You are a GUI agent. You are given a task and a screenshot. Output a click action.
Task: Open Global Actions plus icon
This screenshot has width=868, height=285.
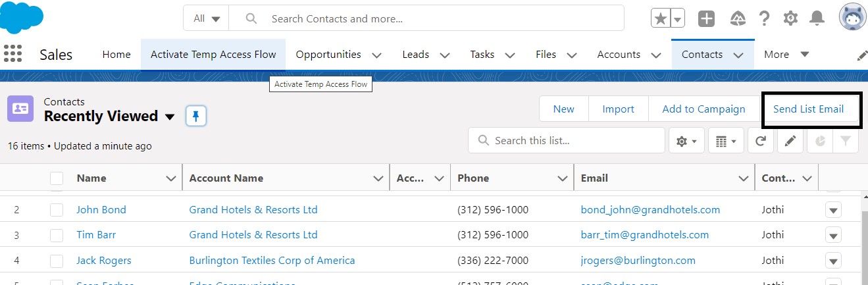click(707, 18)
